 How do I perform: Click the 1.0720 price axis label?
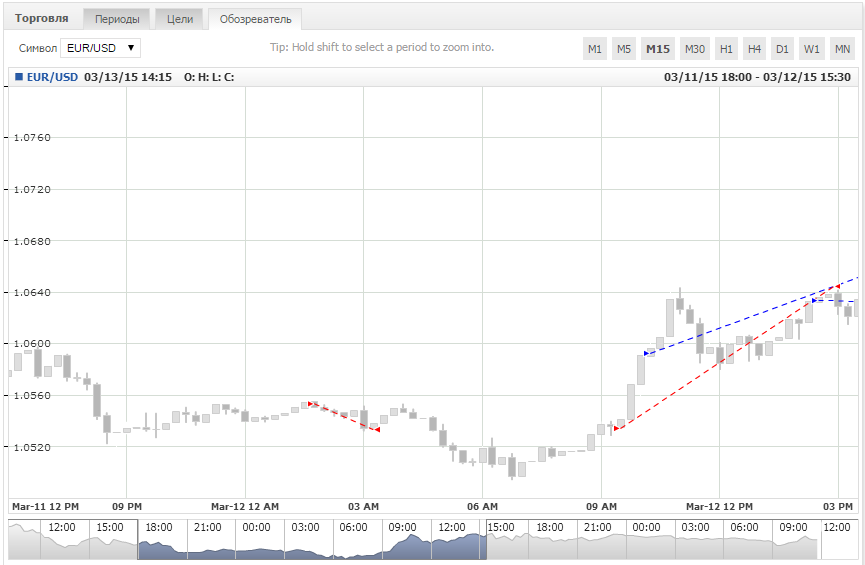click(32, 190)
